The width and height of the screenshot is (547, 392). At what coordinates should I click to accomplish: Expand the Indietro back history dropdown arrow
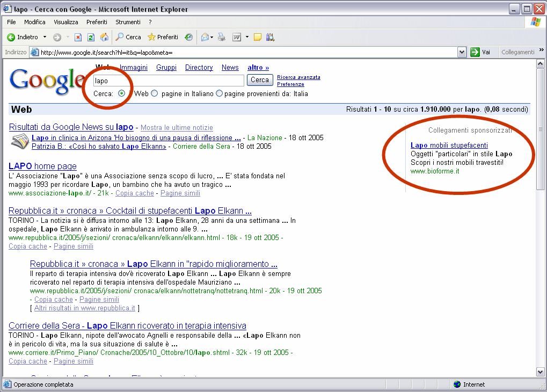[45, 37]
